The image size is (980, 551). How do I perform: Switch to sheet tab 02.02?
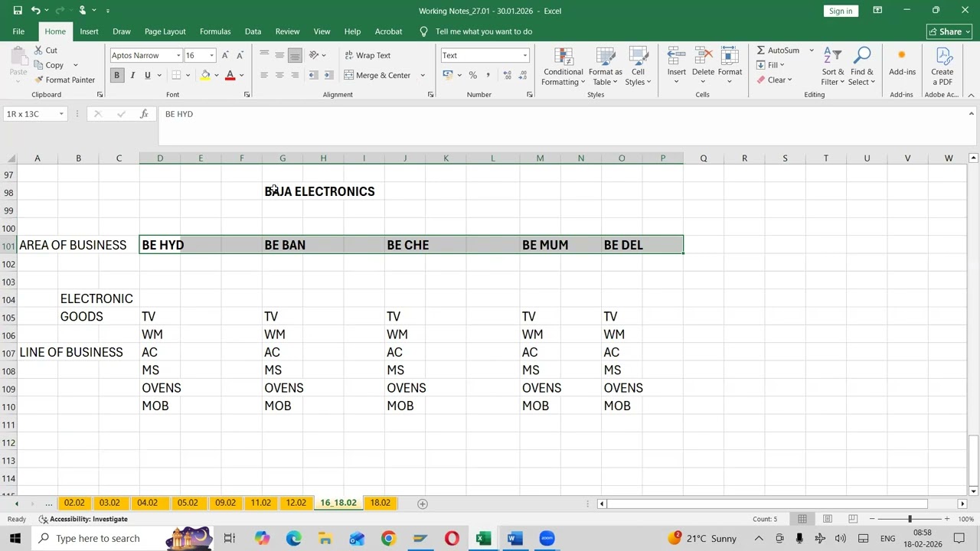[74, 503]
